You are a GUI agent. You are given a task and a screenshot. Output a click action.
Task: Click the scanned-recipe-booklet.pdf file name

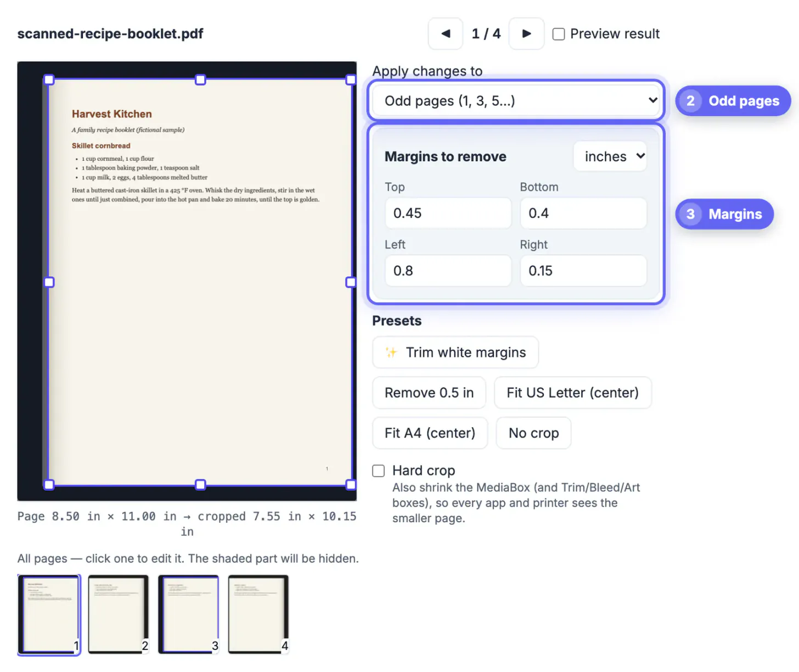coord(110,34)
